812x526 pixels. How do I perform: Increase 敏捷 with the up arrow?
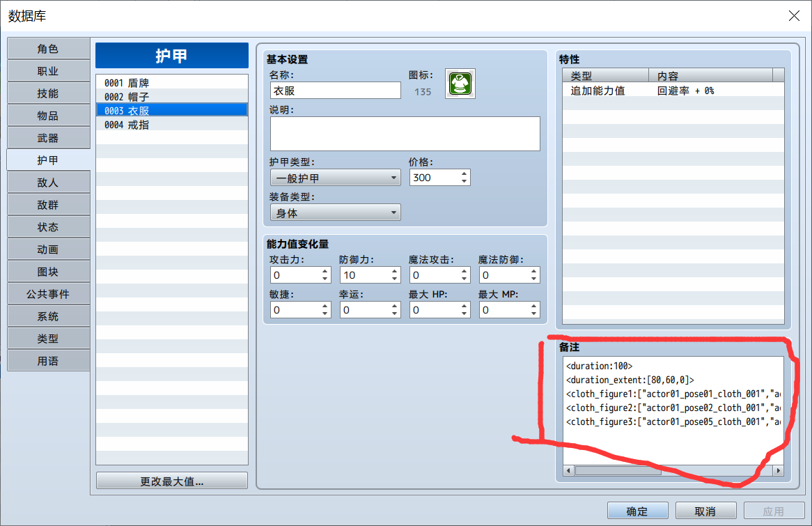tap(325, 306)
